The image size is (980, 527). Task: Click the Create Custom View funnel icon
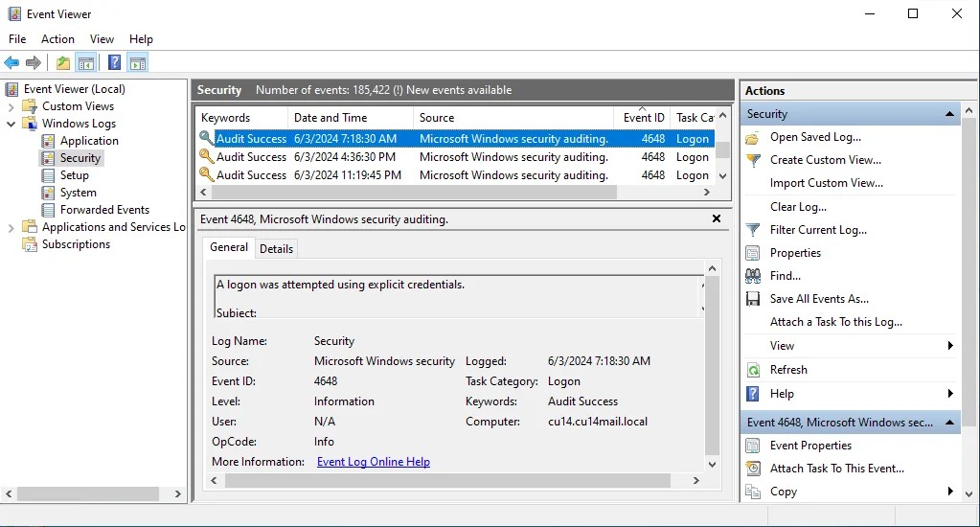pos(753,160)
